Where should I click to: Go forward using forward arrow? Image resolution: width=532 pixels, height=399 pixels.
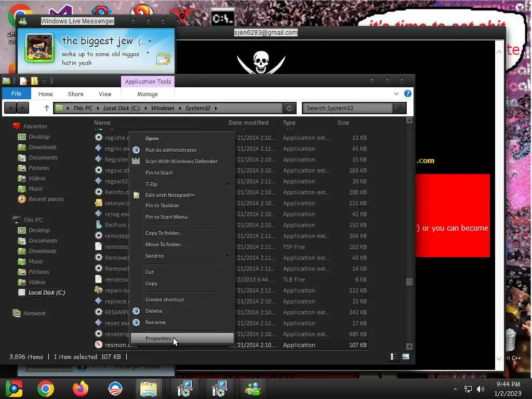[23, 108]
